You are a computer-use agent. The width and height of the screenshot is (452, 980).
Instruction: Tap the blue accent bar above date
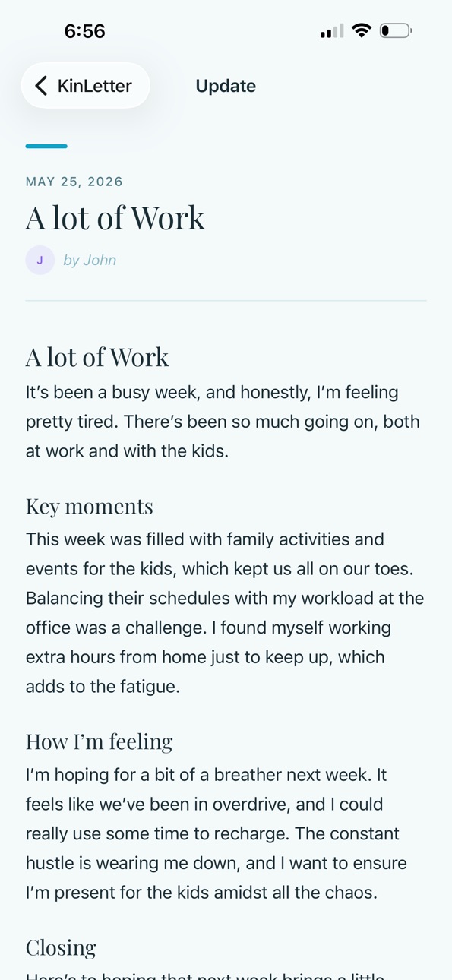tap(46, 146)
